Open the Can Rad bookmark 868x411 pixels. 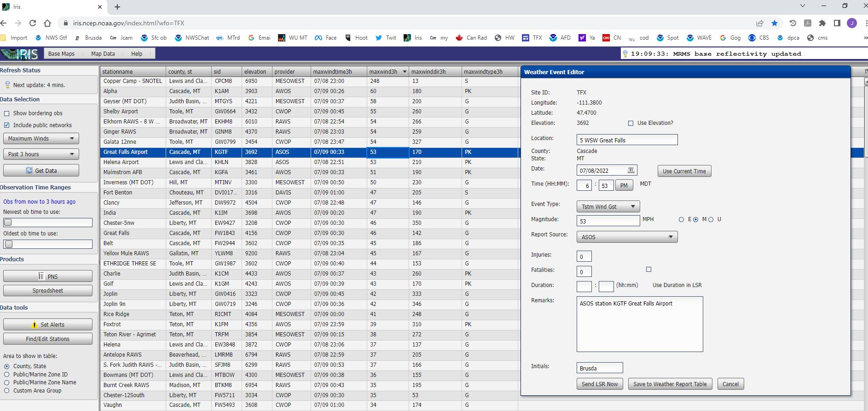tap(471, 38)
